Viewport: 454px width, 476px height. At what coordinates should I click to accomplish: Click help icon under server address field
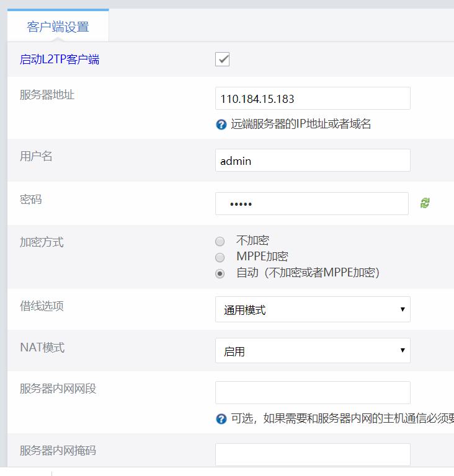(221, 125)
